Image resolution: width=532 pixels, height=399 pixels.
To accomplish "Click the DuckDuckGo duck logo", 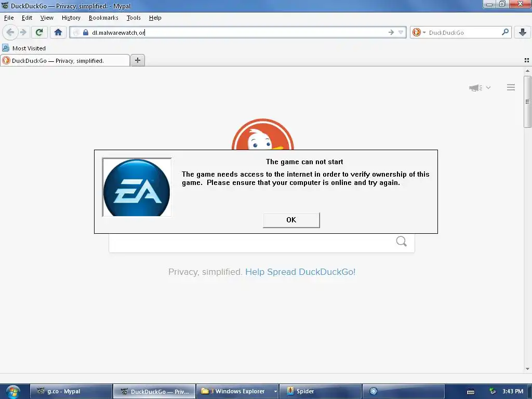I will coord(262,135).
